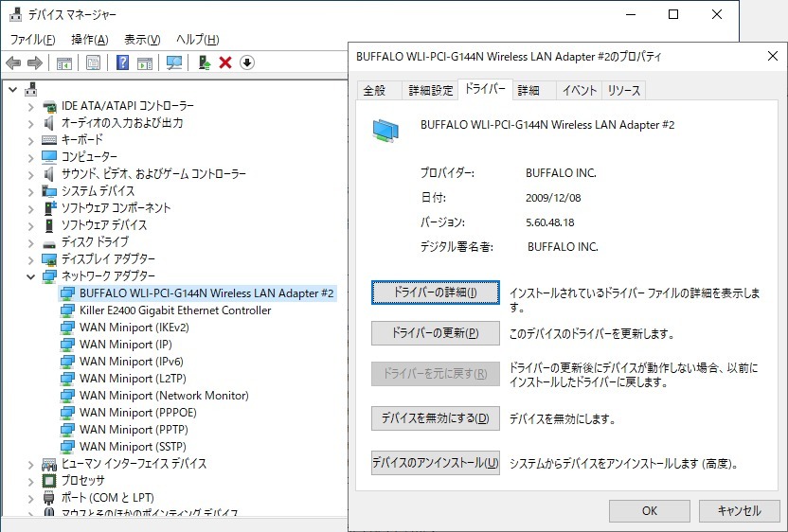788x532 pixels.
Task: Click デバイスを無効にする(D) button
Action: pyautogui.click(x=436, y=418)
